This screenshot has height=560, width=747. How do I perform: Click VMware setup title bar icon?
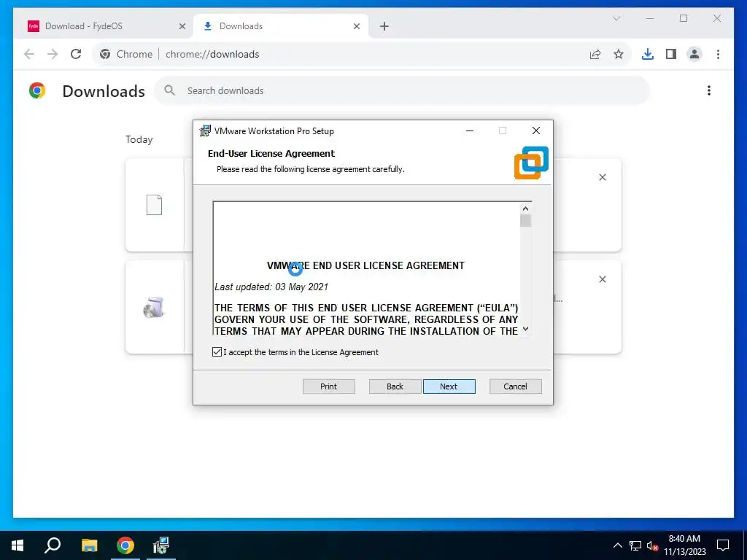205,131
